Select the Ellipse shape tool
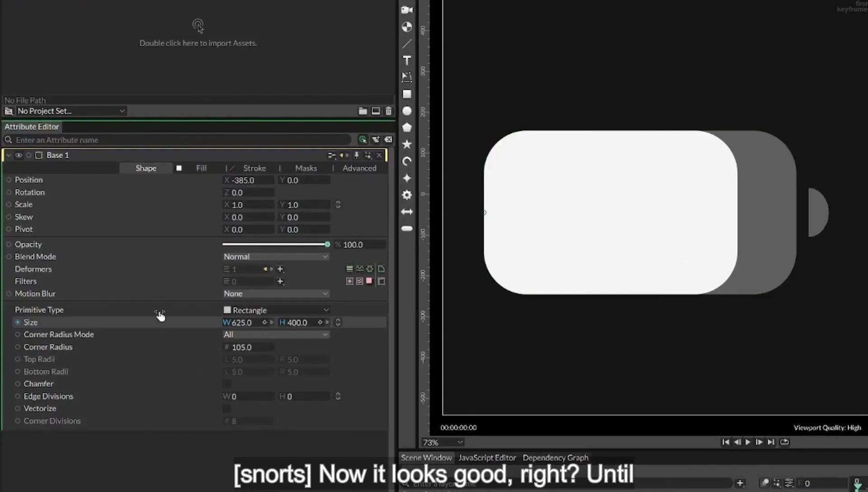The image size is (868, 492). pyautogui.click(x=407, y=111)
